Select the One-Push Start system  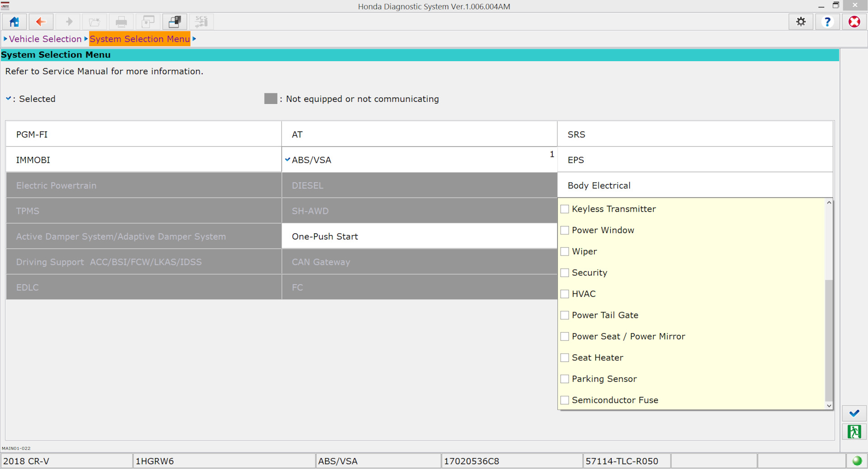(419, 237)
